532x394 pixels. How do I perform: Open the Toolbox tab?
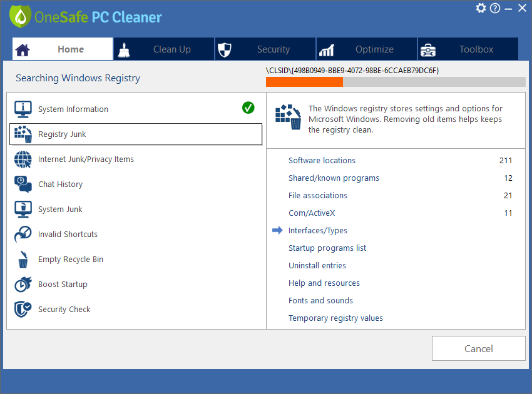pos(468,49)
